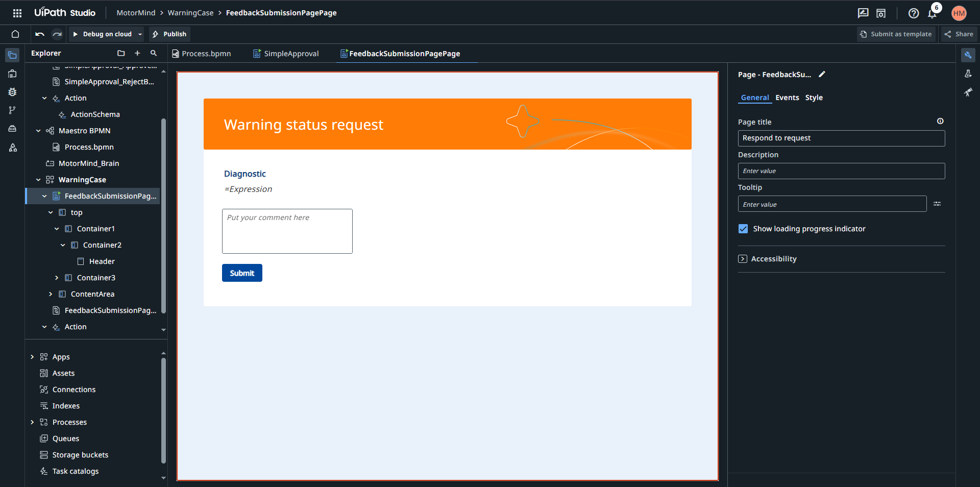The image size is (980, 487).
Task: Open the Style properties tab
Action: coord(814,98)
